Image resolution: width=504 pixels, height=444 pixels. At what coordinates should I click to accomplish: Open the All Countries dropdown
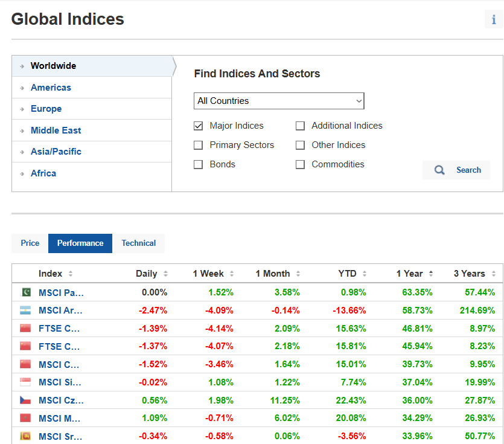point(279,101)
